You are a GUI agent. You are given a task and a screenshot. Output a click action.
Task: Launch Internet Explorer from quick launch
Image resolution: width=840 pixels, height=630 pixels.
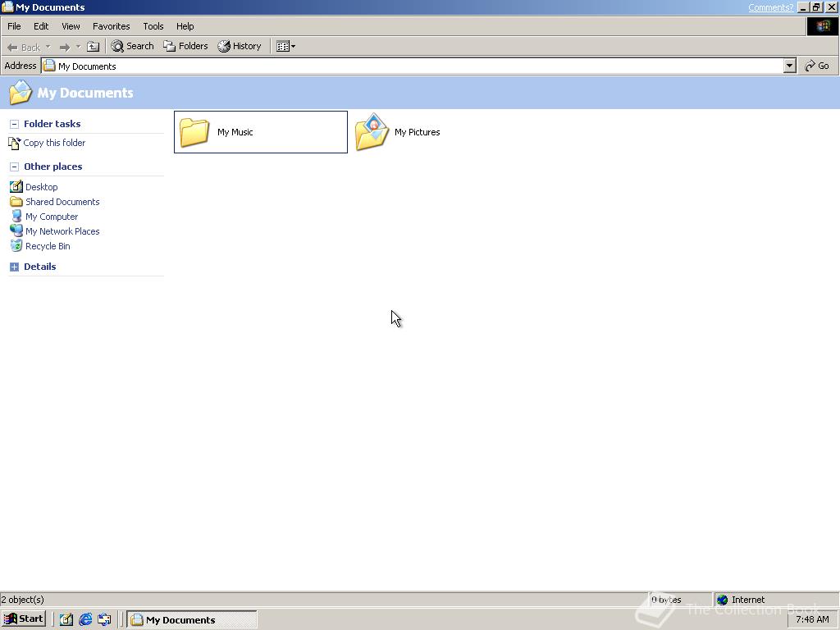85,620
